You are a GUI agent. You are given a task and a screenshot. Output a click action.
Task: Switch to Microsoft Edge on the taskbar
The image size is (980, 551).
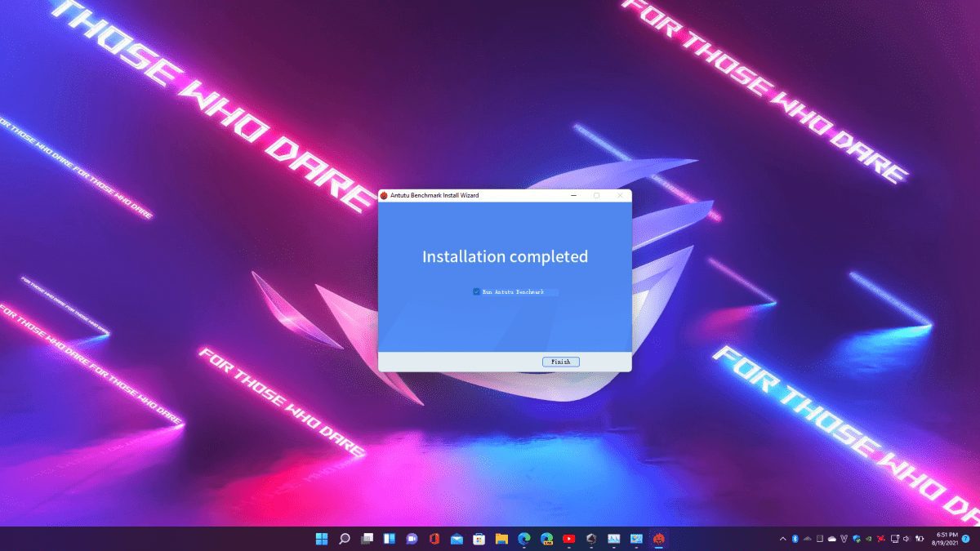pyautogui.click(x=524, y=539)
